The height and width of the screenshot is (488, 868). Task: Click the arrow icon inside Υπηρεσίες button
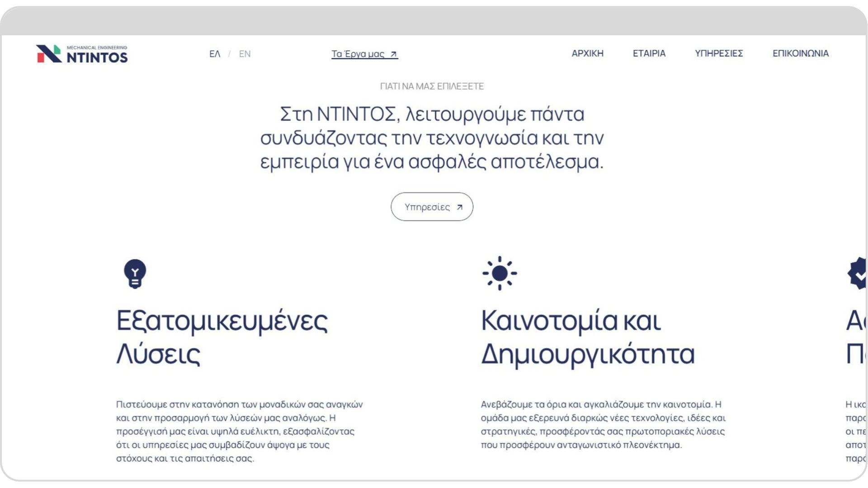click(459, 207)
